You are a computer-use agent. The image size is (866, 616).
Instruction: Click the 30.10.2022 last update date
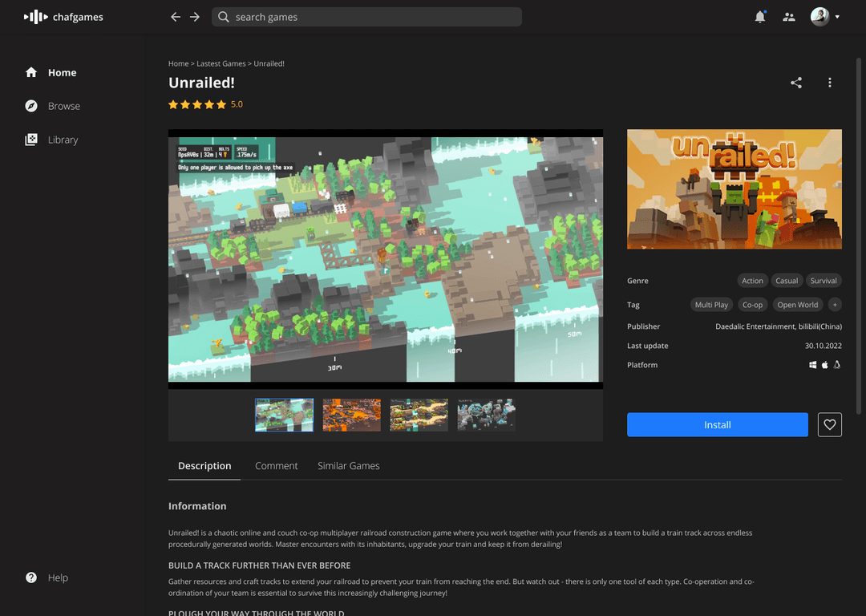(823, 346)
